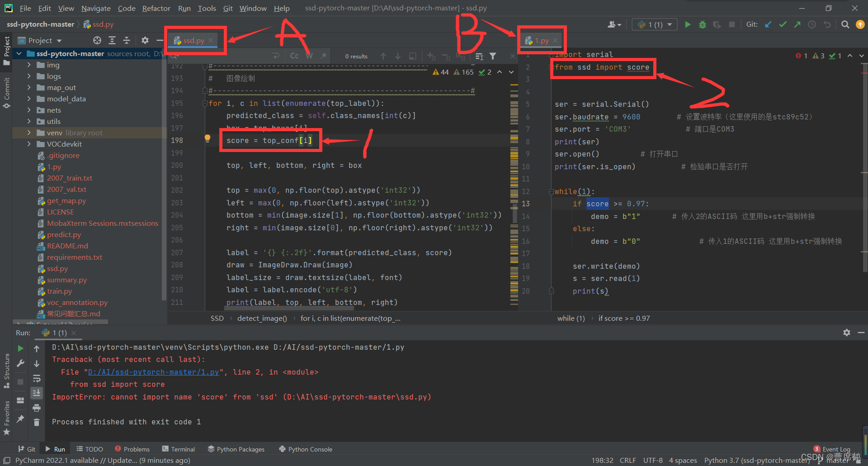Open the Refactor menu
The height and width of the screenshot is (466, 868).
pyautogui.click(x=156, y=8)
